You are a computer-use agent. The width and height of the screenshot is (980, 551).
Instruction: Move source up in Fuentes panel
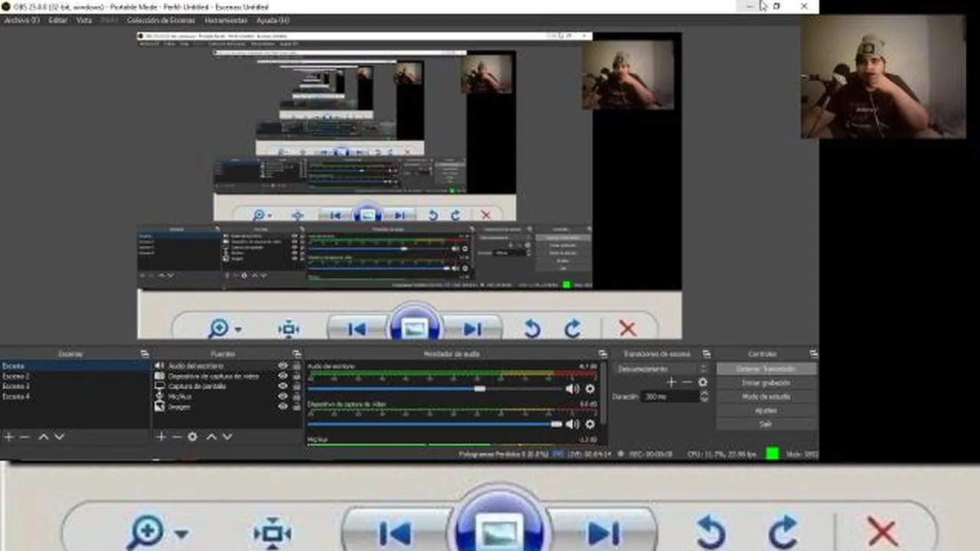pyautogui.click(x=211, y=437)
